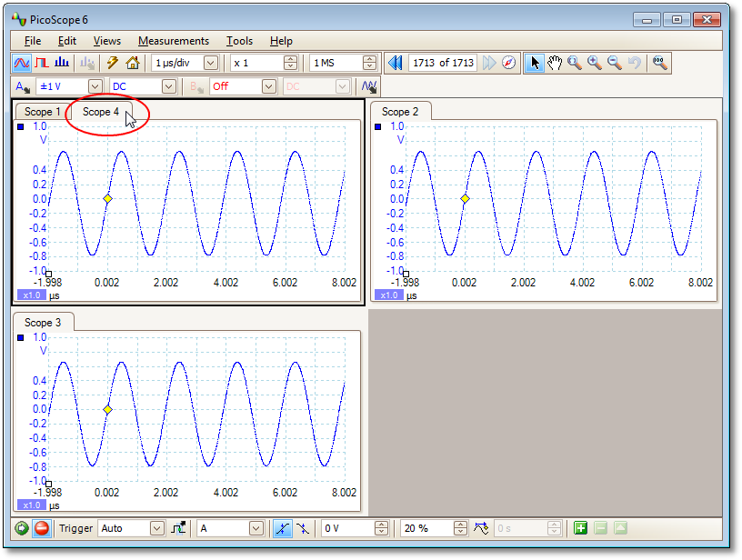Adjust the 0 V trigger threshold spinner
Viewport: 742px width, 560px height.
(x=381, y=528)
